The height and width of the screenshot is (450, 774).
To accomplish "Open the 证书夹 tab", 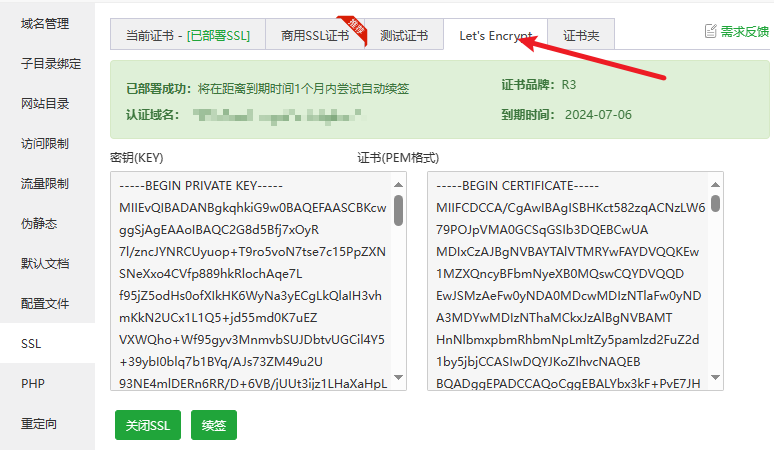I will coord(581,36).
